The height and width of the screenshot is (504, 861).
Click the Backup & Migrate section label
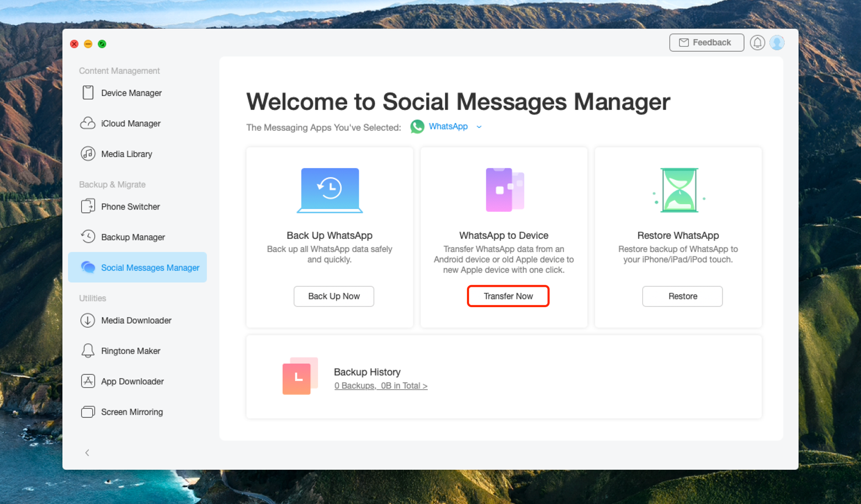click(112, 184)
